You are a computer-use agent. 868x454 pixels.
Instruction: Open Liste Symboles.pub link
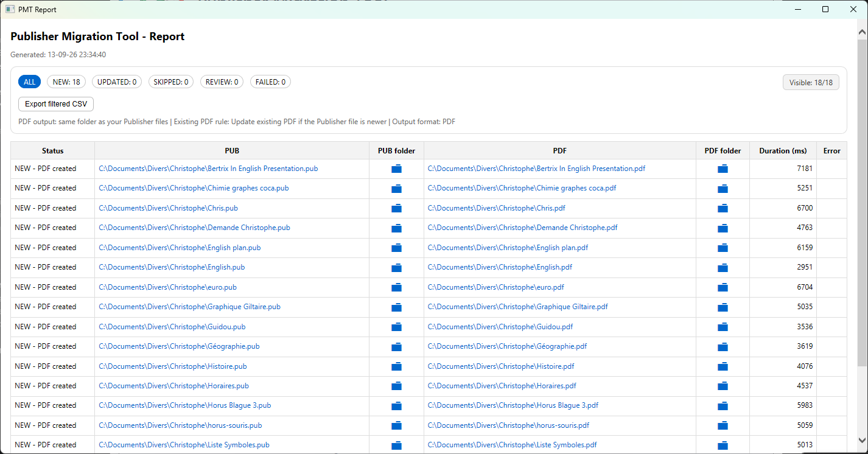184,445
